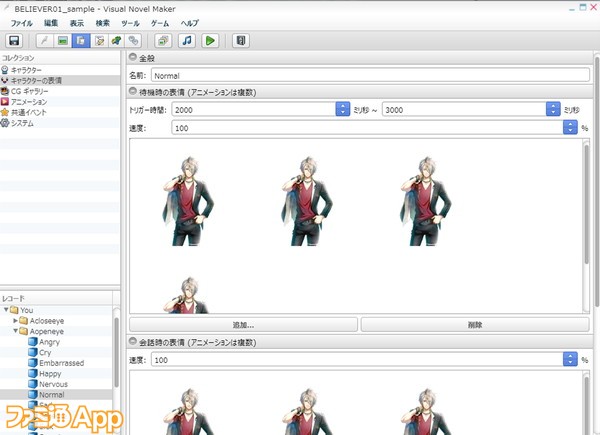This screenshot has width=600, height=435.
Task: Start playtest with green play icon
Action: coord(210,41)
